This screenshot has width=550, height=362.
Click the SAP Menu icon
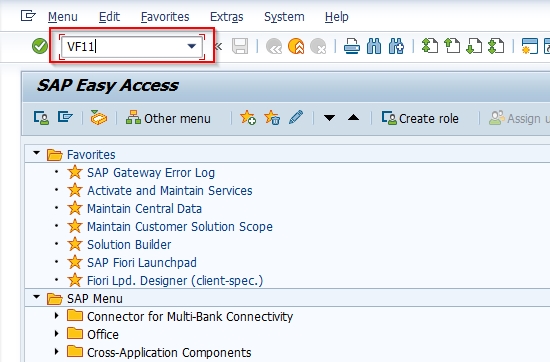point(65,117)
